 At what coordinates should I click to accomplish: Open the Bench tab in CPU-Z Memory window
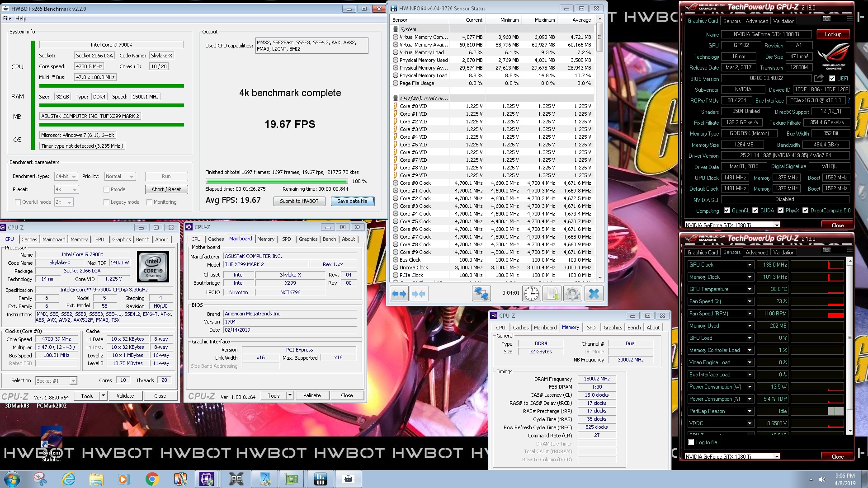tap(634, 328)
